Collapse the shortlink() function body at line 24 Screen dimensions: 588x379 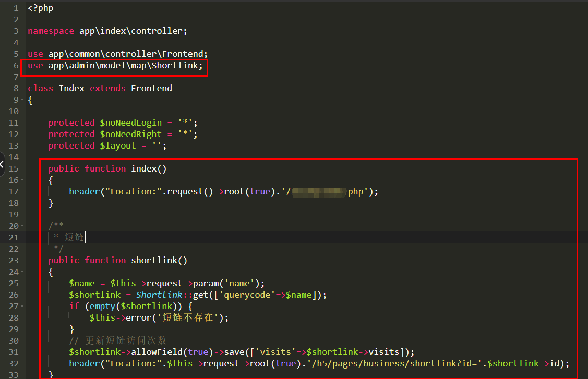pos(22,272)
